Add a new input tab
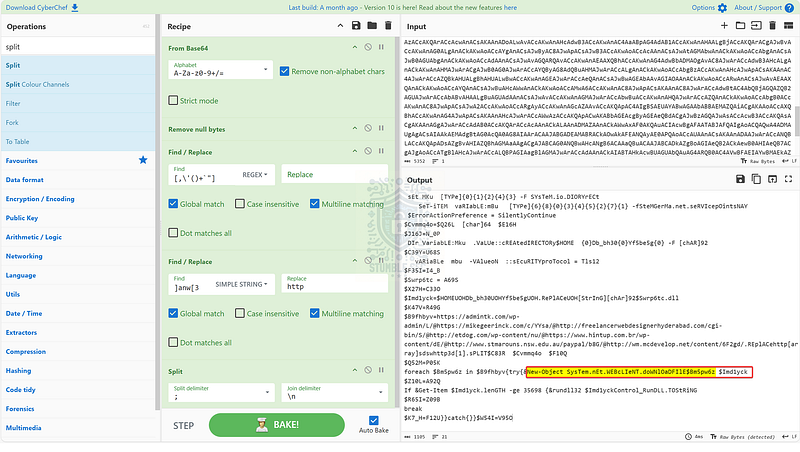This screenshot has height=452, width=800. point(724,26)
